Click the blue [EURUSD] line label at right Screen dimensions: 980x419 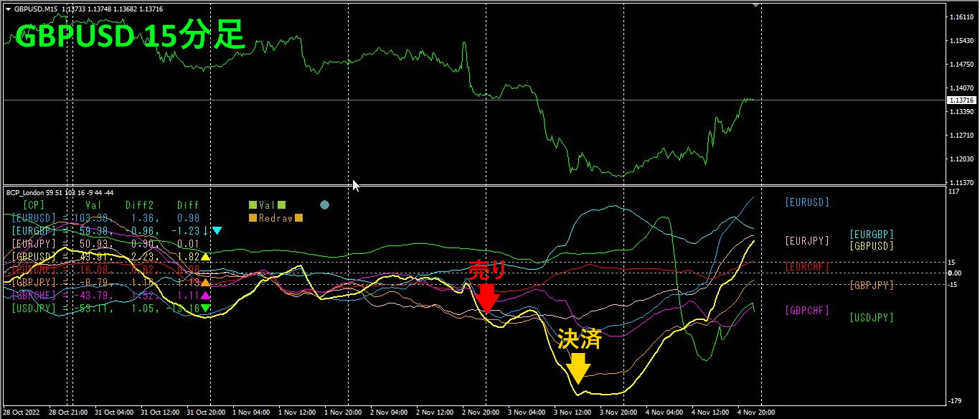click(x=807, y=202)
